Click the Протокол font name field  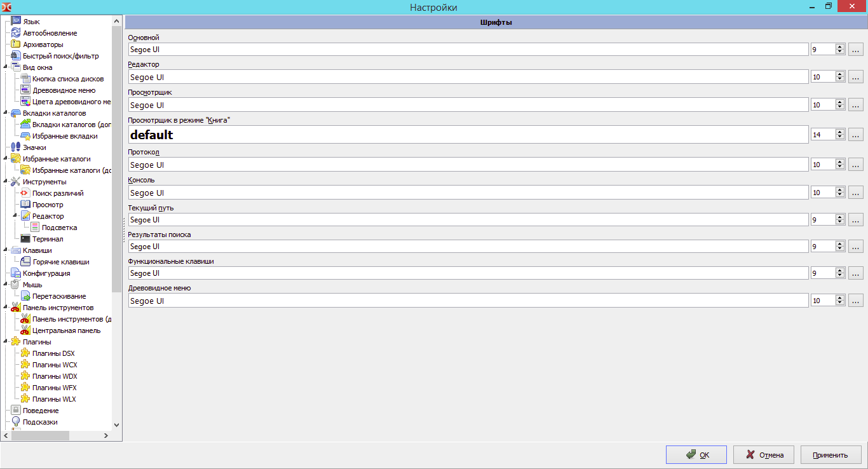[468, 165]
